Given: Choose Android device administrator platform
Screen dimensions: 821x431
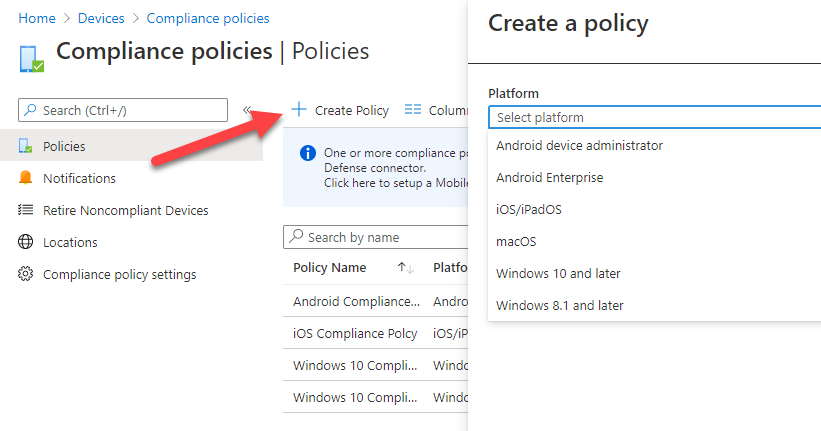Looking at the screenshot, I should pyautogui.click(x=579, y=145).
